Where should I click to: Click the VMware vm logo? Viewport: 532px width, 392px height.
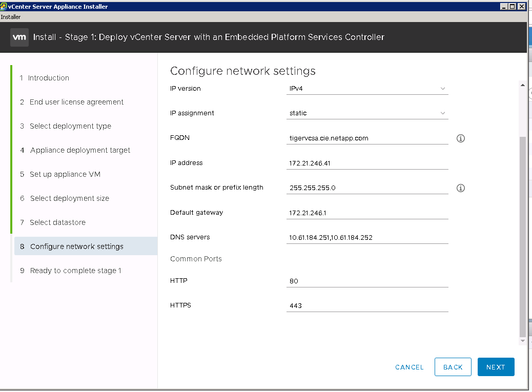click(x=19, y=37)
